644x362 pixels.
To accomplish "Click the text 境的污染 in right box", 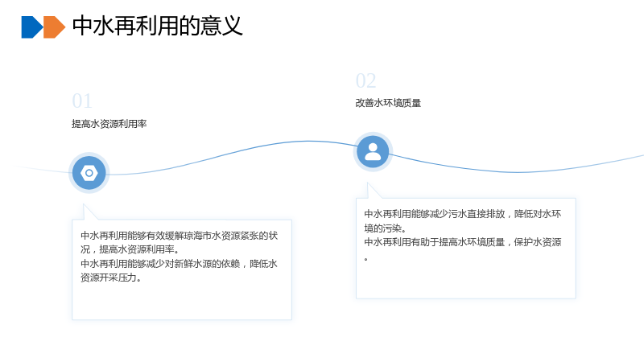I will click(x=382, y=228).
